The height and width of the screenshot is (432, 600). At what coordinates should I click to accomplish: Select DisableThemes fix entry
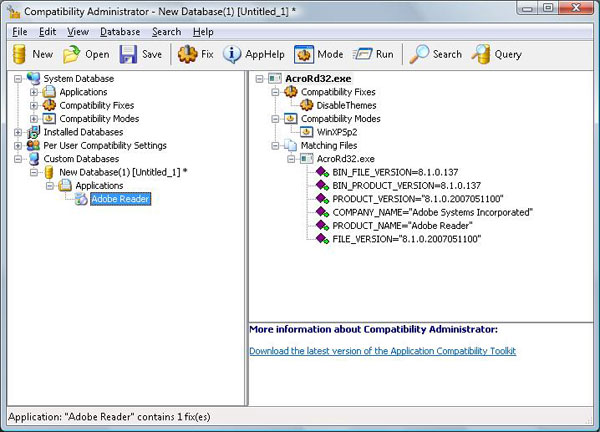[346, 105]
